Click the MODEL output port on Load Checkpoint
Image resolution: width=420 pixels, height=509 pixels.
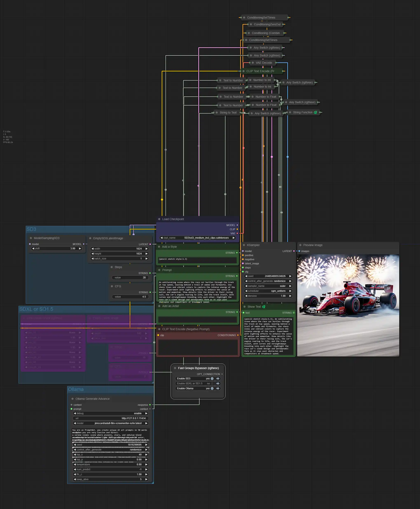pyautogui.click(x=237, y=225)
